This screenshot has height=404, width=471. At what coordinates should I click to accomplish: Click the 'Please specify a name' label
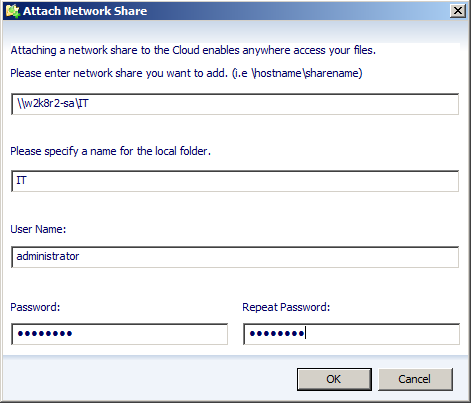[x=111, y=151]
